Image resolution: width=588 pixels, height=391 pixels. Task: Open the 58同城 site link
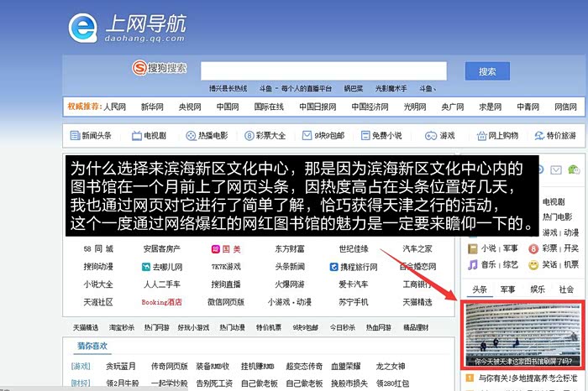click(x=98, y=248)
